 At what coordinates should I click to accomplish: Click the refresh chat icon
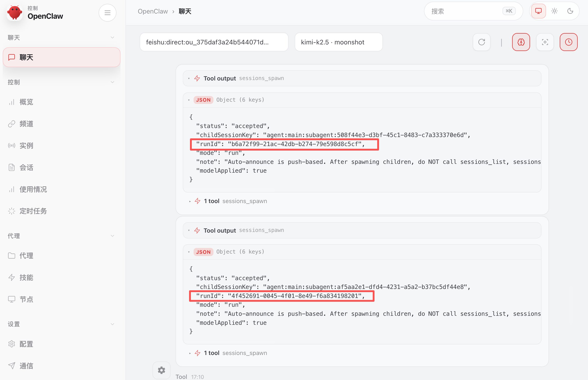481,42
